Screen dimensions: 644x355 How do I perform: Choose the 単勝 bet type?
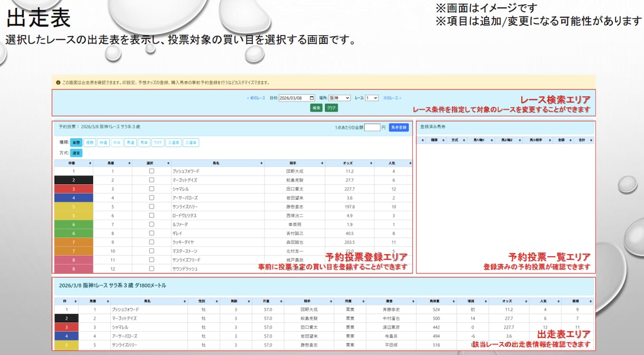[x=76, y=142]
